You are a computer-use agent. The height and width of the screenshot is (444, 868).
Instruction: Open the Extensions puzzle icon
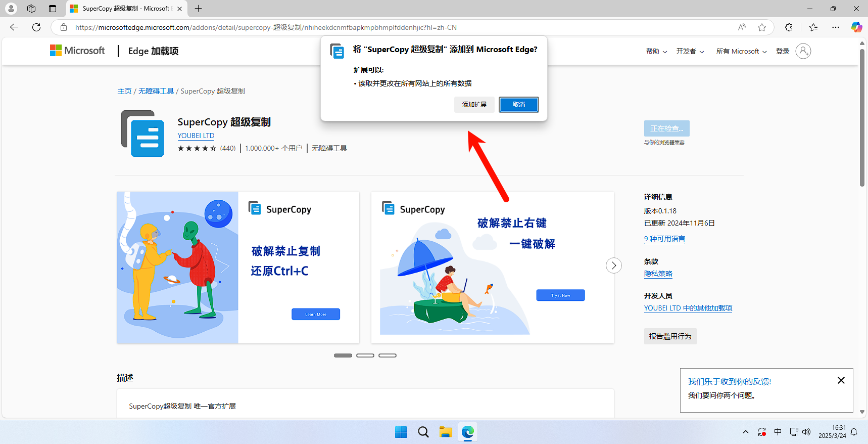(789, 27)
